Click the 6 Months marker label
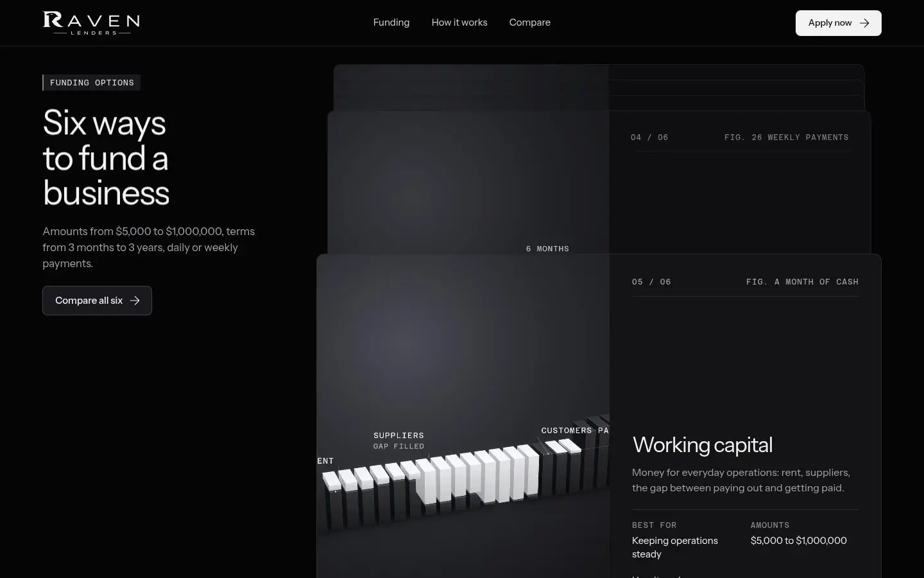 pos(547,249)
